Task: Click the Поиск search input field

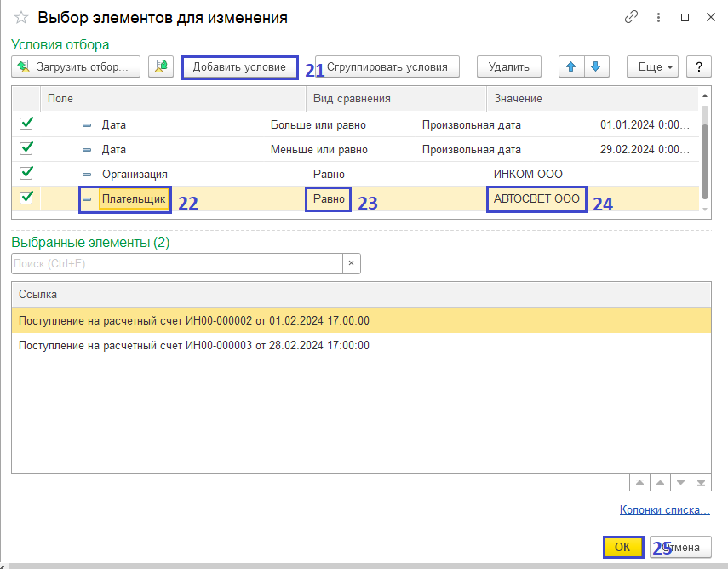Action: 176,263
